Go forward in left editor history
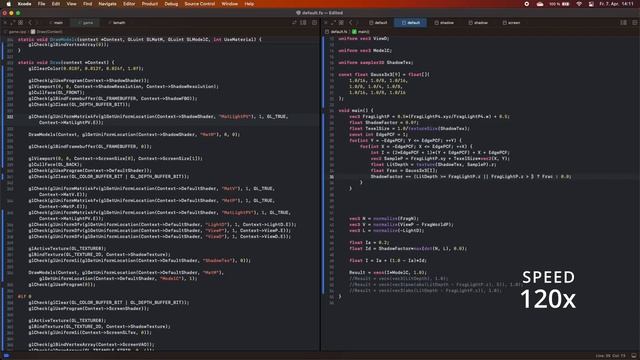This screenshot has height=360, width=640. click(x=37, y=23)
